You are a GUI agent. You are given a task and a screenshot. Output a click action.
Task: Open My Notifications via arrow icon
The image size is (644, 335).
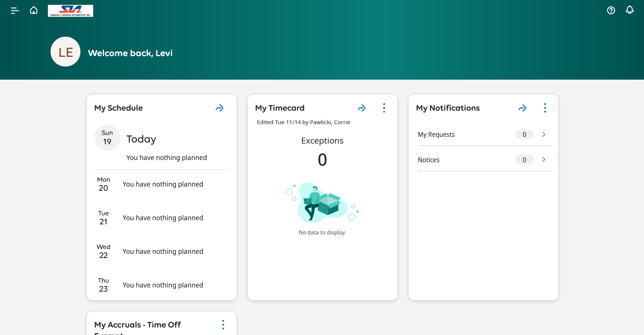[522, 108]
